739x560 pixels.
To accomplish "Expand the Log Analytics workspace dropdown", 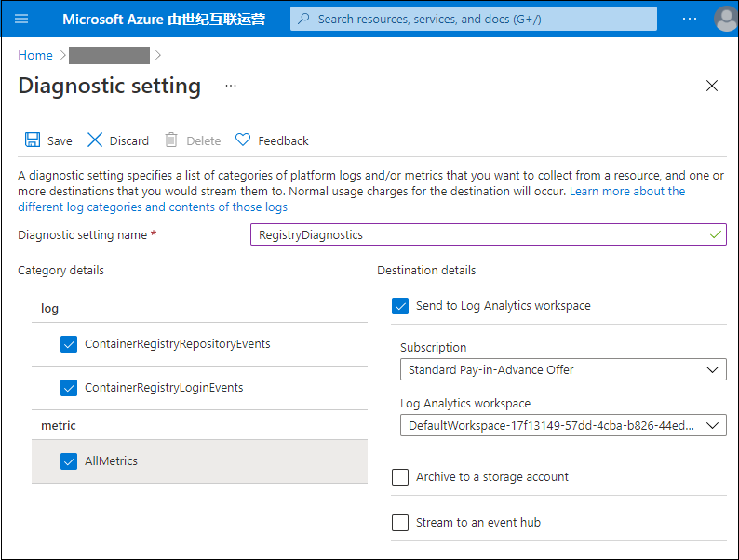I will [563, 426].
